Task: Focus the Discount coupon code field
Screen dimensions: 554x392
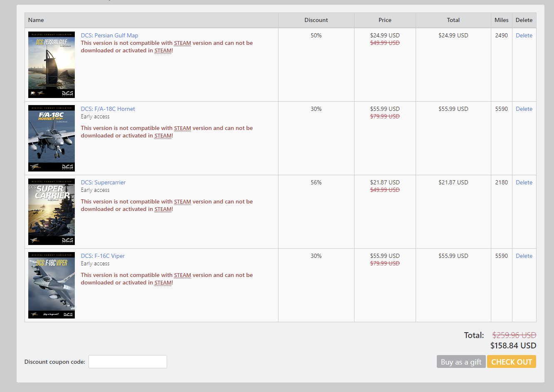Action: coord(128,362)
